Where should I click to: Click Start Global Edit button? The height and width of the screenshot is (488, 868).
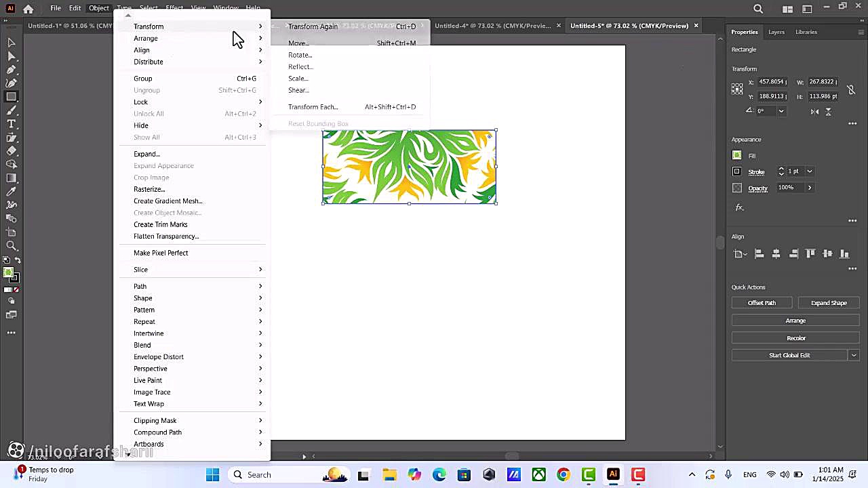pyautogui.click(x=789, y=355)
